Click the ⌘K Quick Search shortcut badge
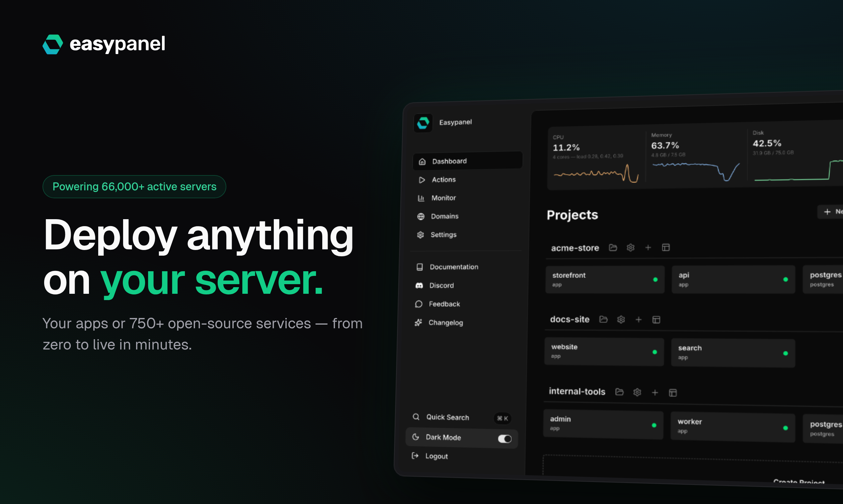The height and width of the screenshot is (504, 843). pos(502,418)
